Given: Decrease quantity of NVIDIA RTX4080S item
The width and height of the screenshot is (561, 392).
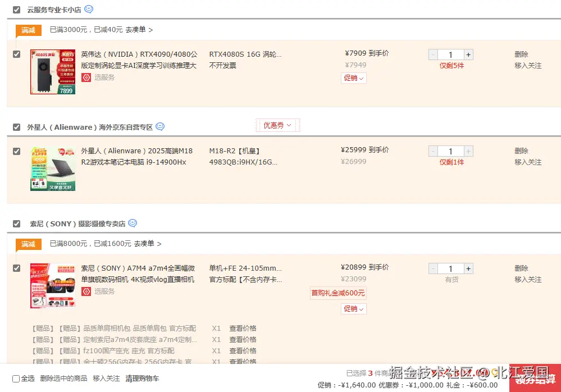Looking at the screenshot, I should click(433, 54).
